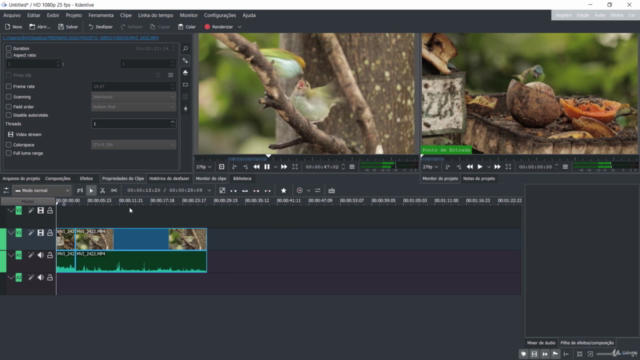The width and height of the screenshot is (640, 360).
Task: Rewind the clip monitor
Action: (256, 167)
